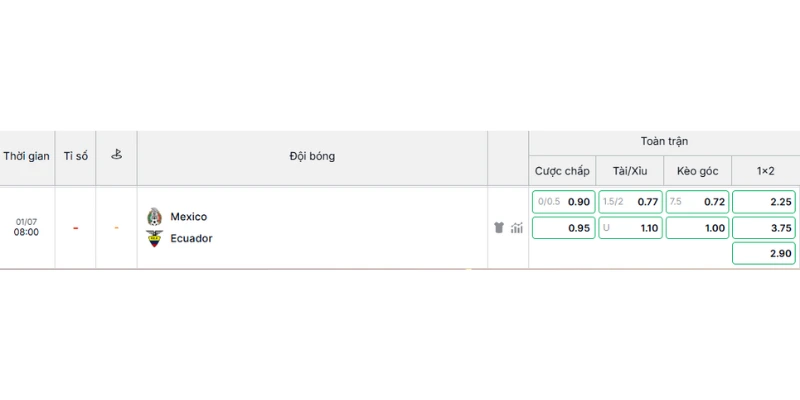Click the Tài/Xỉu column header
Screen dimensions: 800x400
pos(630,171)
